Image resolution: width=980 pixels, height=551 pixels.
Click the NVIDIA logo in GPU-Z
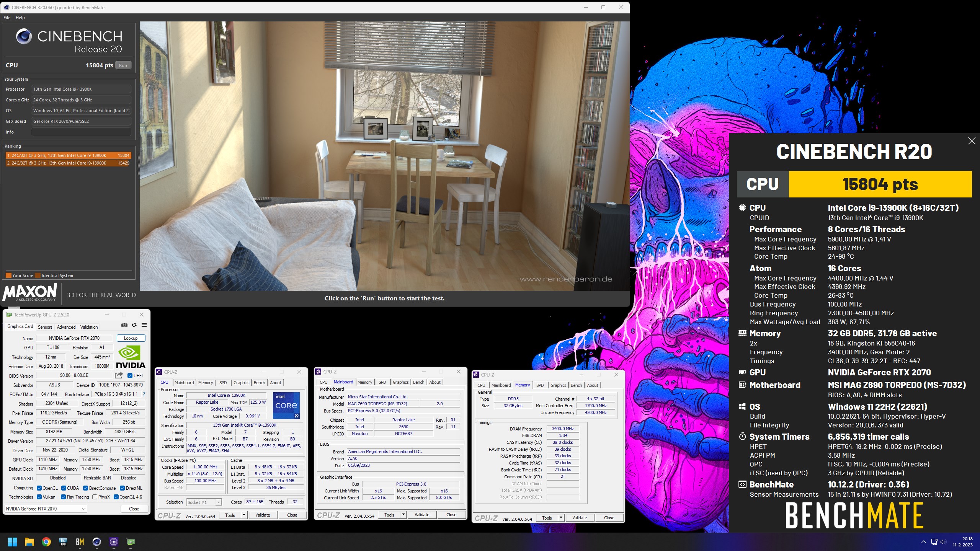131,357
